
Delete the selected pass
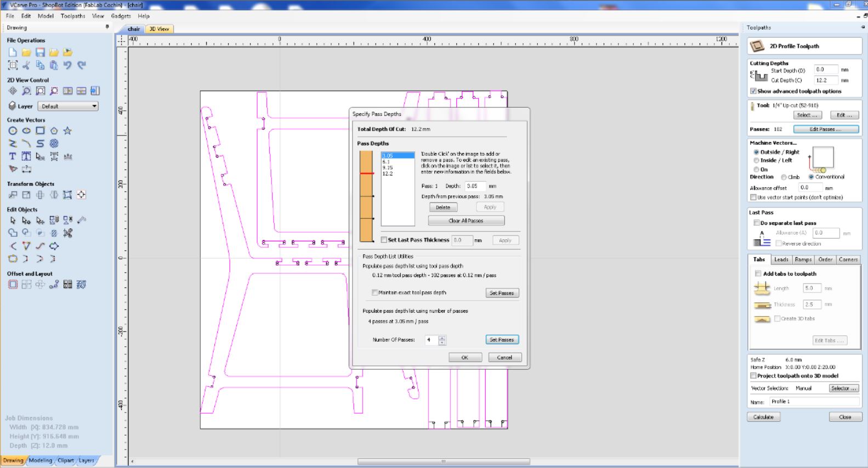pos(443,207)
